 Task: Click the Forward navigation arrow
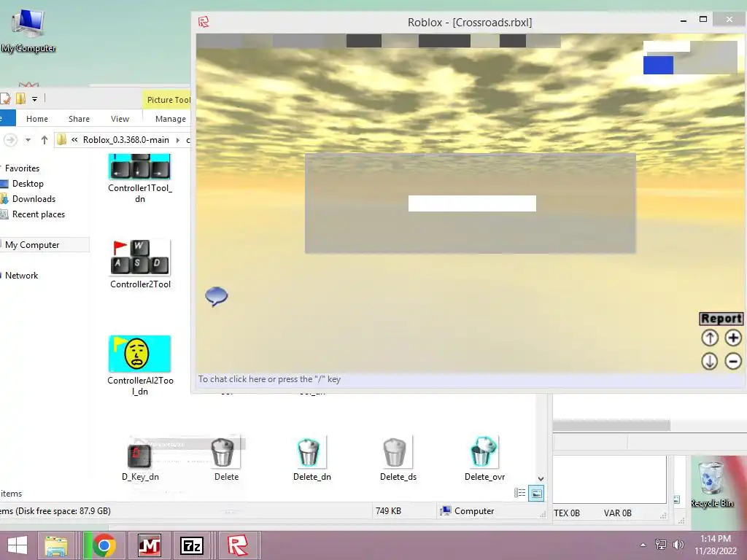point(10,140)
